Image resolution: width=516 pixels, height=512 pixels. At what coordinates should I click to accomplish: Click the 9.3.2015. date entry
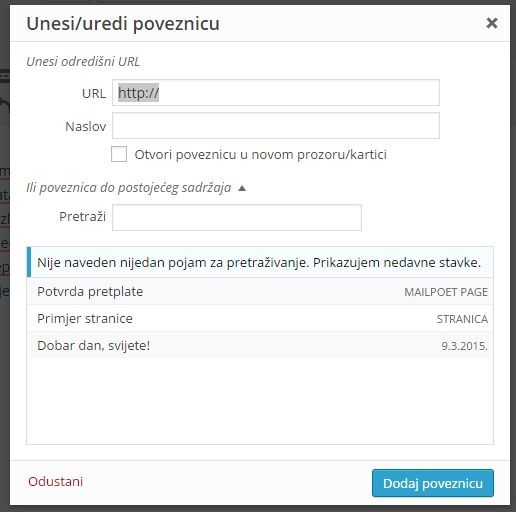(464, 346)
